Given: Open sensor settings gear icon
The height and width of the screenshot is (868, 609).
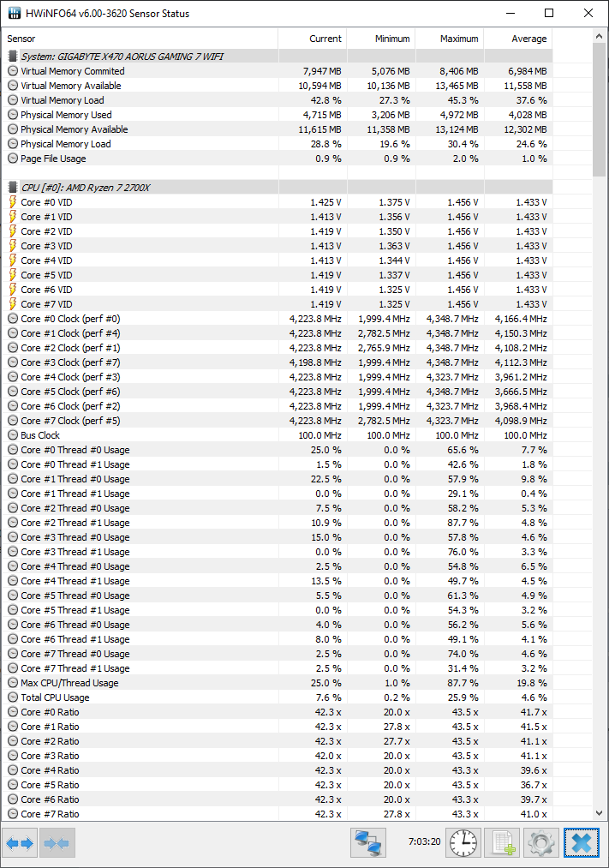Looking at the screenshot, I should point(542,843).
